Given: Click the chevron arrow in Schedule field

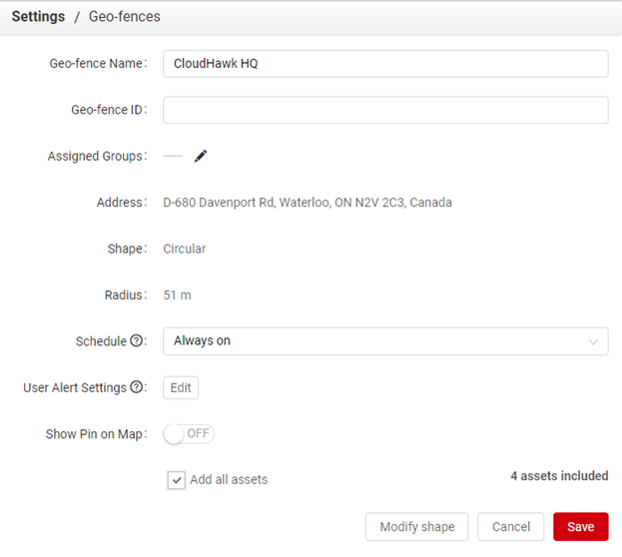Looking at the screenshot, I should pos(594,342).
